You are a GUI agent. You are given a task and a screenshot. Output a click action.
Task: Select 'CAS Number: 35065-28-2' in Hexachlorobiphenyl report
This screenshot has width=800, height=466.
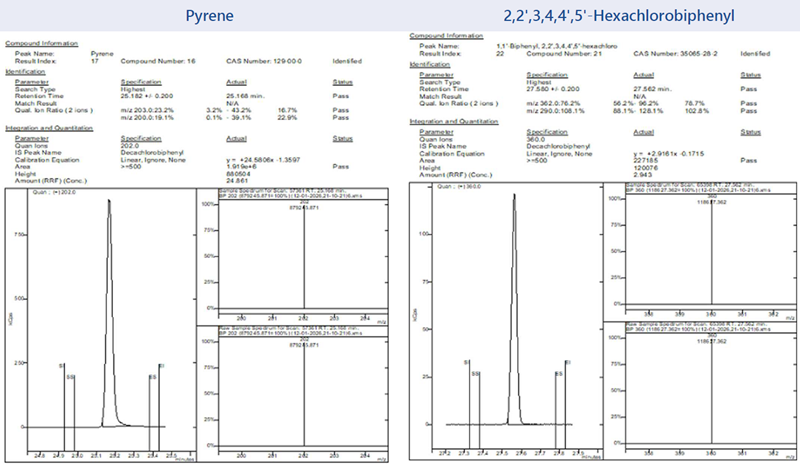pyautogui.click(x=675, y=54)
